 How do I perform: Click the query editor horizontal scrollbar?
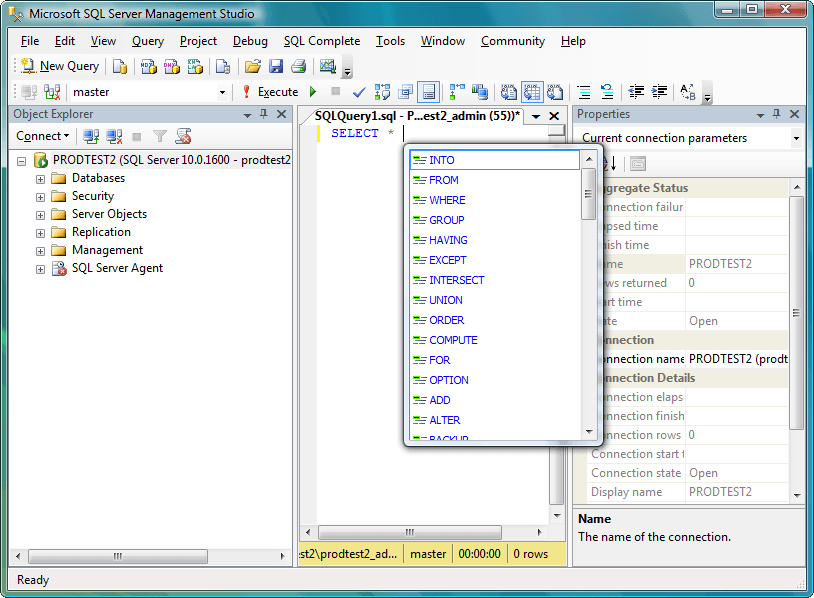[410, 533]
